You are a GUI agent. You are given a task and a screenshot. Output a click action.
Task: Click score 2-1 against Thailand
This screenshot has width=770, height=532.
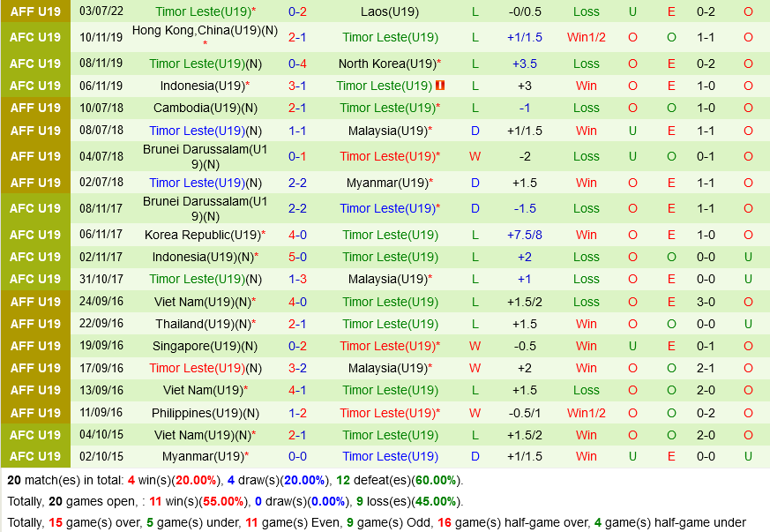[297, 324]
